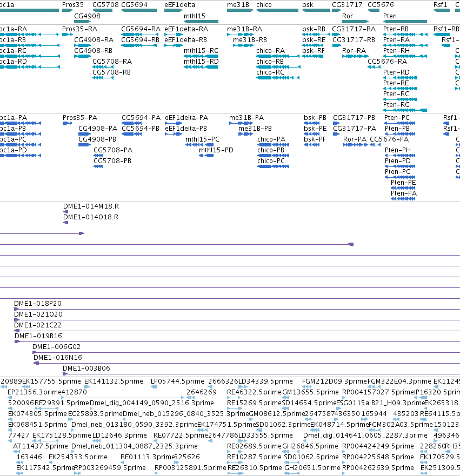Select the DME1-014M18.R BAC end label
This screenshot has height=476, width=460.
pos(91,206)
